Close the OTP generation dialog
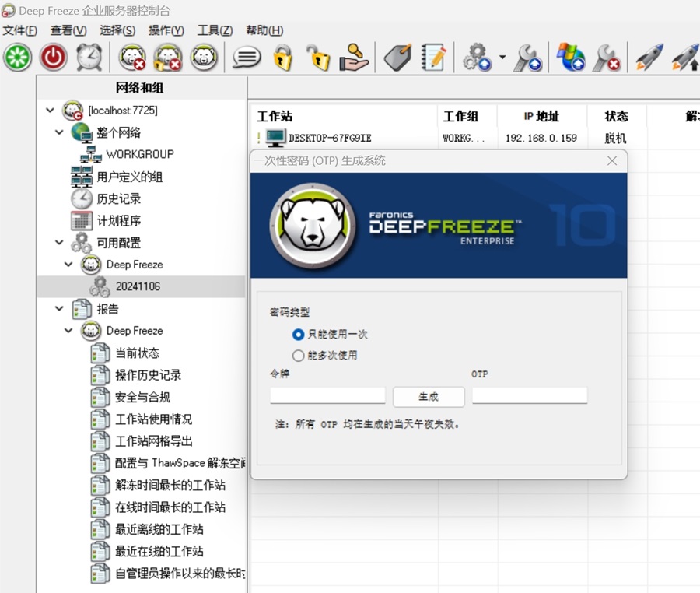This screenshot has height=593, width=700. tap(612, 161)
